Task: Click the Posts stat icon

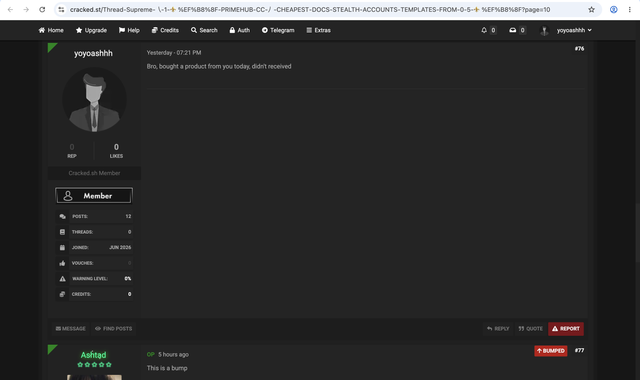Action: click(x=62, y=216)
